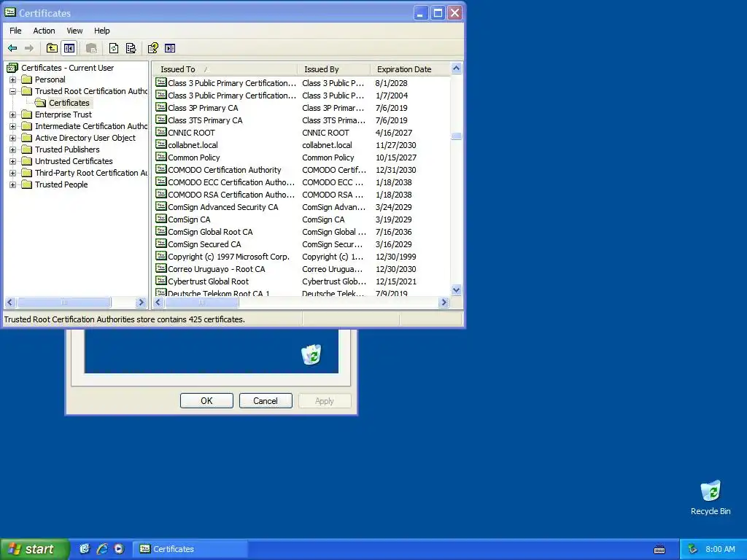Screen dimensions: 747x560
Task: Click the tree pane's scroll right arrow
Action: (x=141, y=303)
